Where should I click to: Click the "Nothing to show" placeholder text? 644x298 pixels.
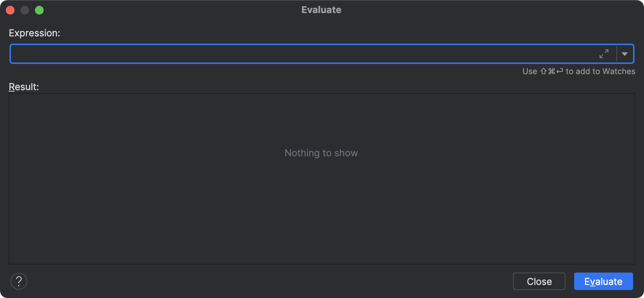coord(321,153)
